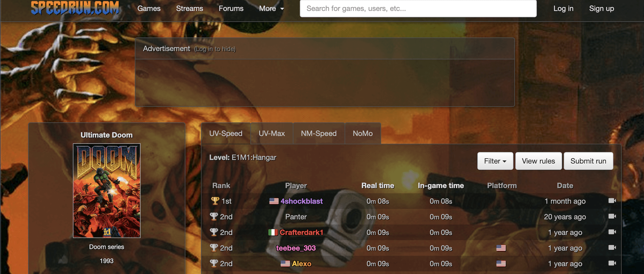The image size is (644, 274).
Task: Focus the search games and users field
Action: pyautogui.click(x=418, y=8)
